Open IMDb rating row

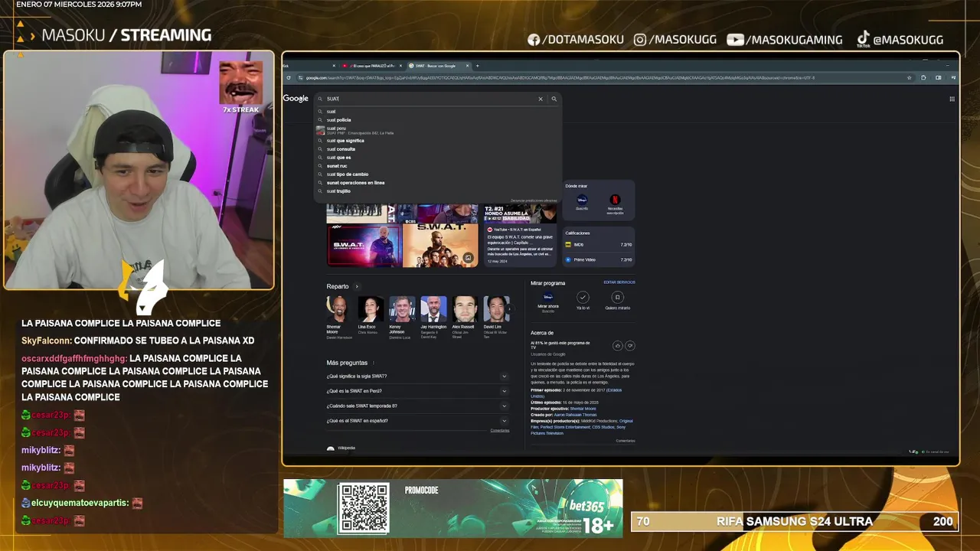click(599, 245)
